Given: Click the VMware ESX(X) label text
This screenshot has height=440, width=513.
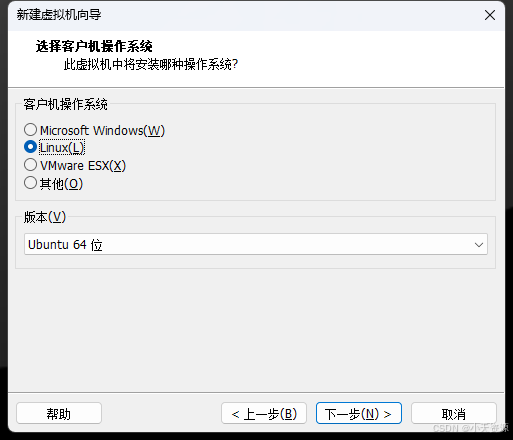Looking at the screenshot, I should click(x=83, y=166).
